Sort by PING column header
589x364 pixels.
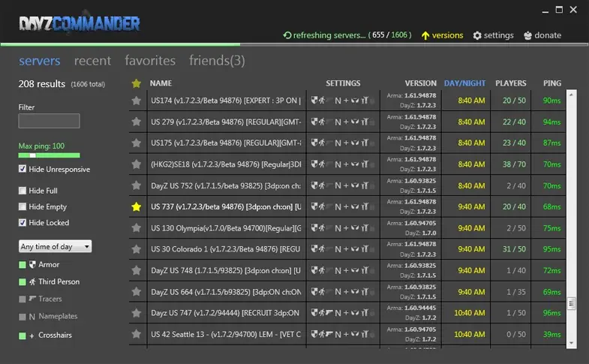point(552,83)
